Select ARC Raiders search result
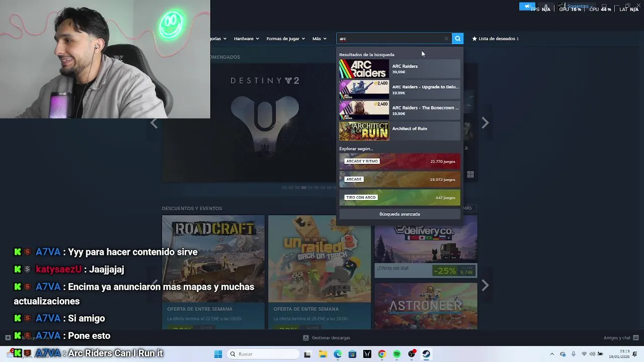 399,69
